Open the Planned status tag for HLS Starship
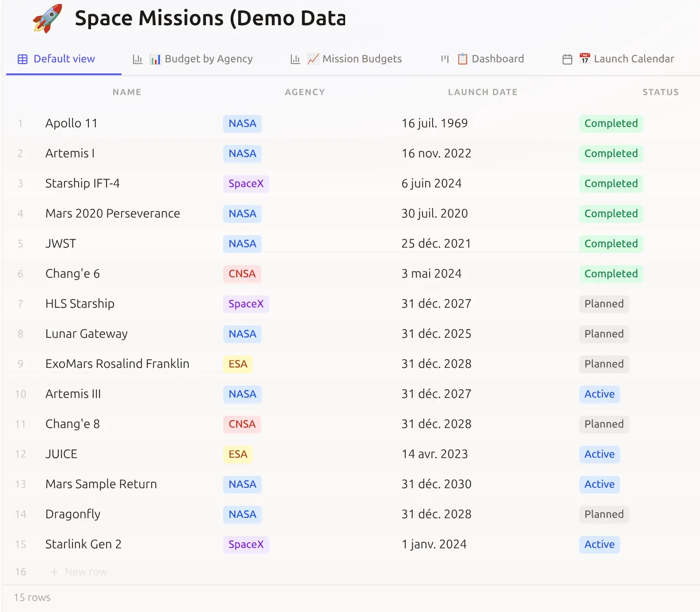700x612 pixels. [x=604, y=304]
